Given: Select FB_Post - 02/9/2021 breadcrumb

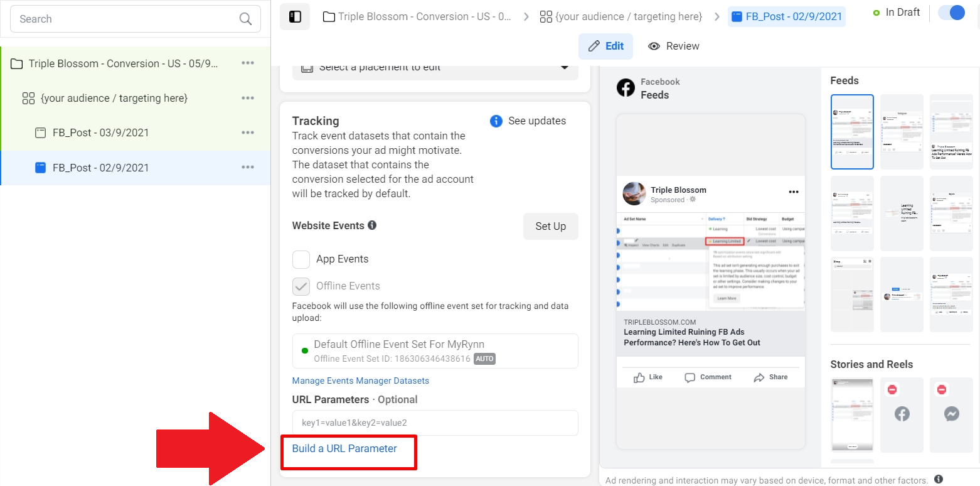Looking at the screenshot, I should pyautogui.click(x=787, y=17).
